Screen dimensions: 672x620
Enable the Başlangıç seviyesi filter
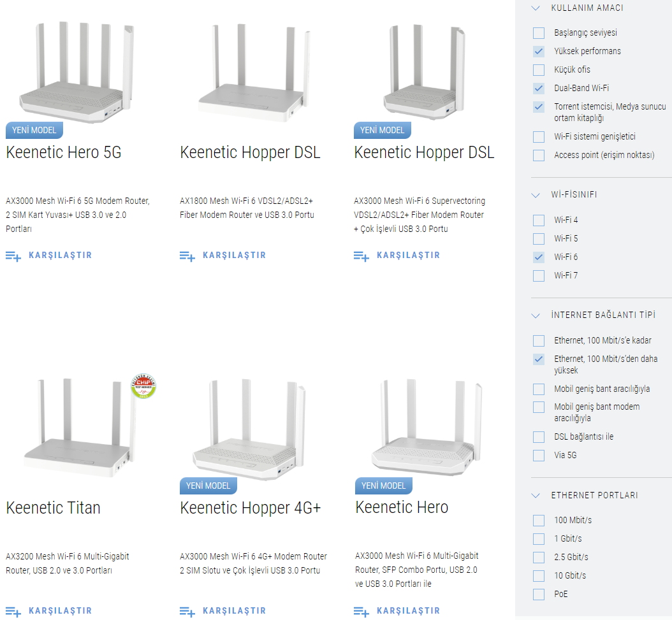tap(539, 33)
